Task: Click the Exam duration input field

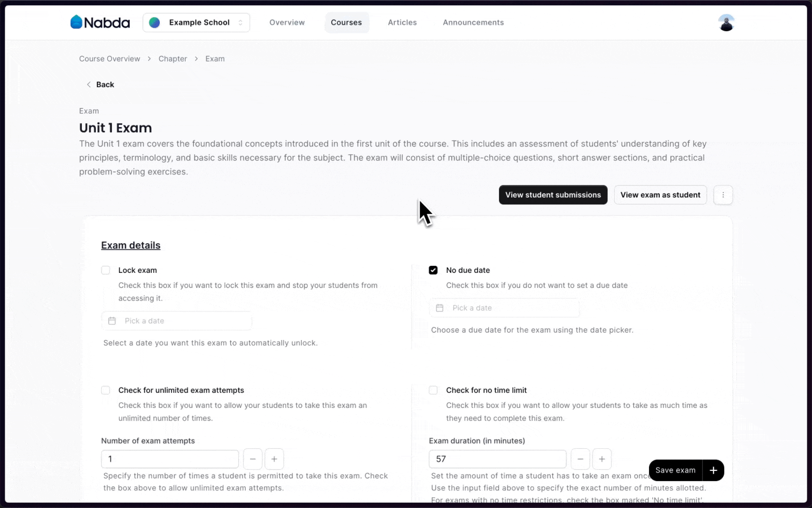Action: [x=497, y=459]
